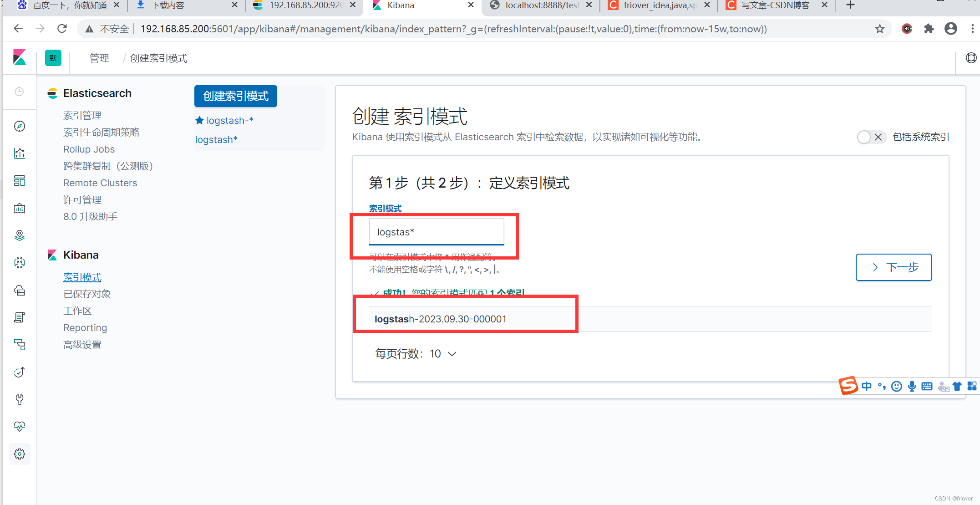Open the default space avatar '默'
The height and width of the screenshot is (505, 980).
[x=53, y=58]
